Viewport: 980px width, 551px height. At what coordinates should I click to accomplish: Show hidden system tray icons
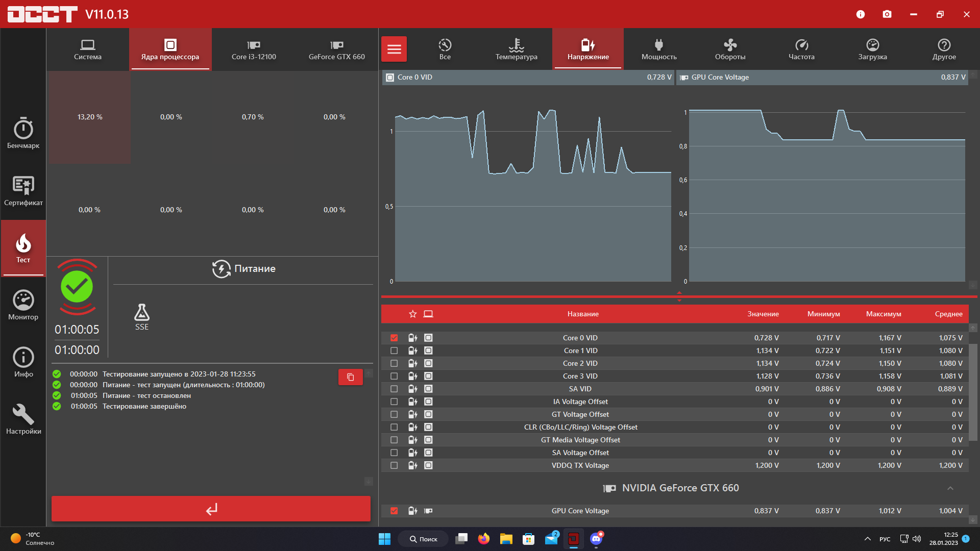click(867, 539)
